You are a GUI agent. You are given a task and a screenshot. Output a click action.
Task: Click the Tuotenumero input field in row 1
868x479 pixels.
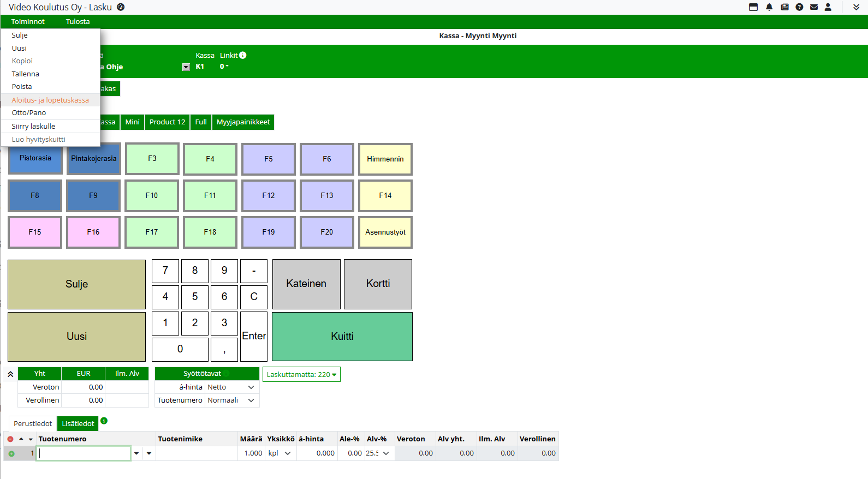[84, 453]
